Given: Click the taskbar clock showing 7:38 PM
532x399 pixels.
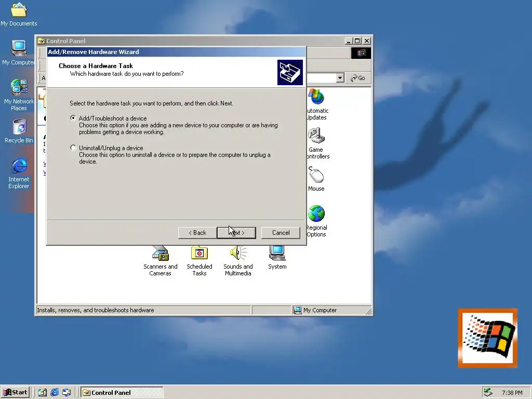Looking at the screenshot, I should [x=512, y=393].
